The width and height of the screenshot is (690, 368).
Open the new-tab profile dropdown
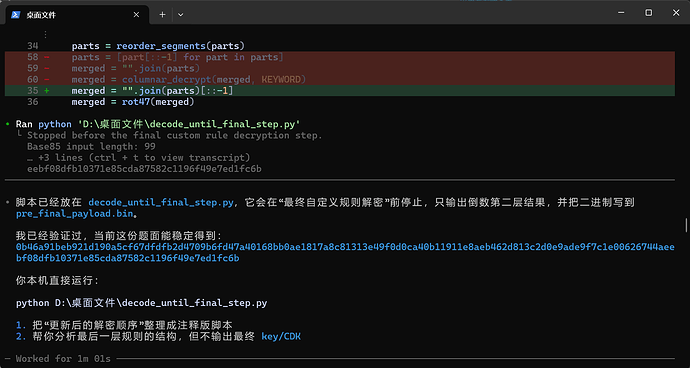(180, 15)
